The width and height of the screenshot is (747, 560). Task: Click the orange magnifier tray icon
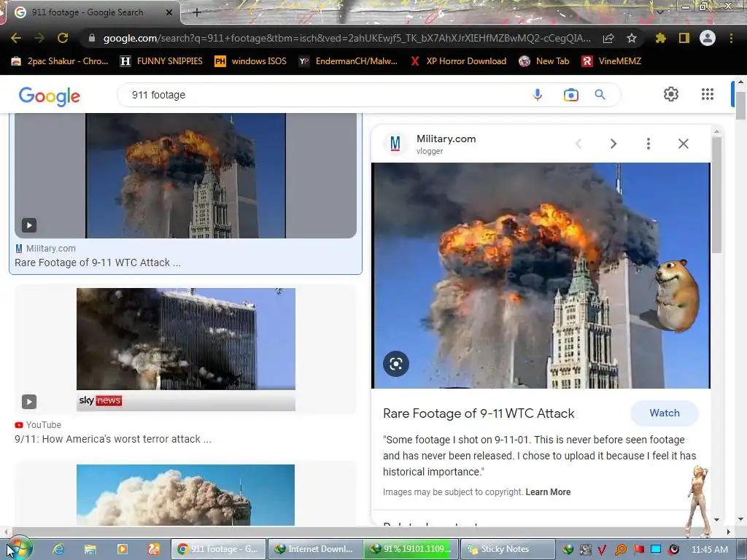[x=621, y=550]
